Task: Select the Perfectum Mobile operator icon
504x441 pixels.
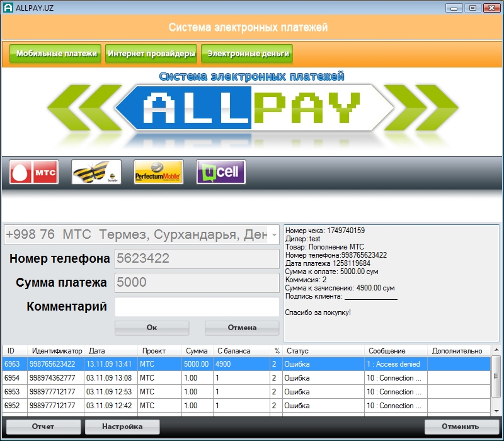Action: pos(158,172)
